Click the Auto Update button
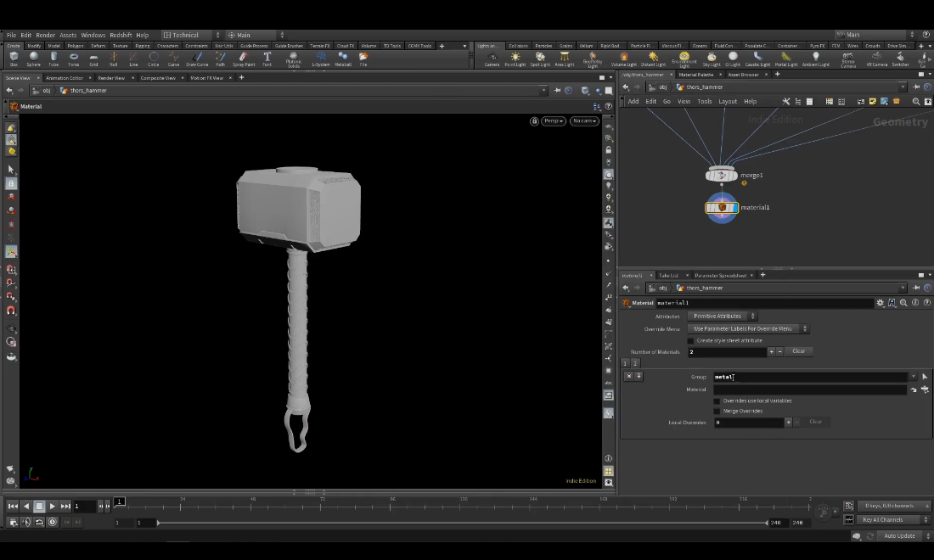 tap(900, 535)
